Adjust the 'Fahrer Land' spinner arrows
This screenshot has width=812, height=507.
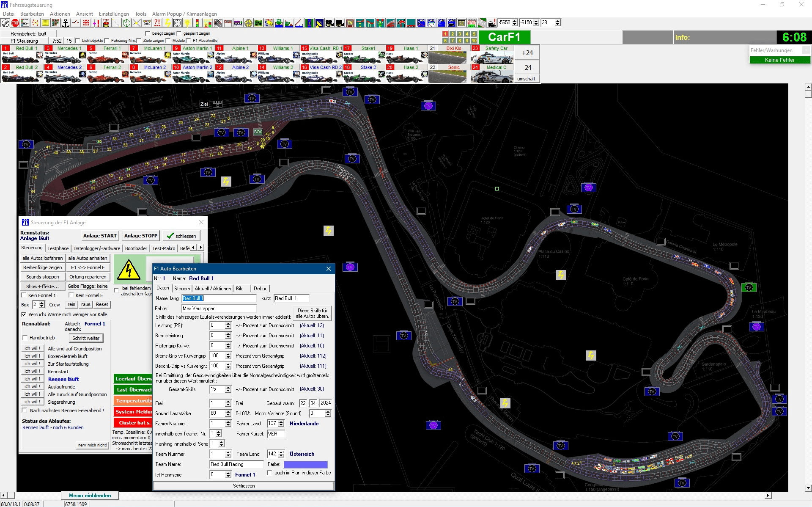pyautogui.click(x=281, y=424)
